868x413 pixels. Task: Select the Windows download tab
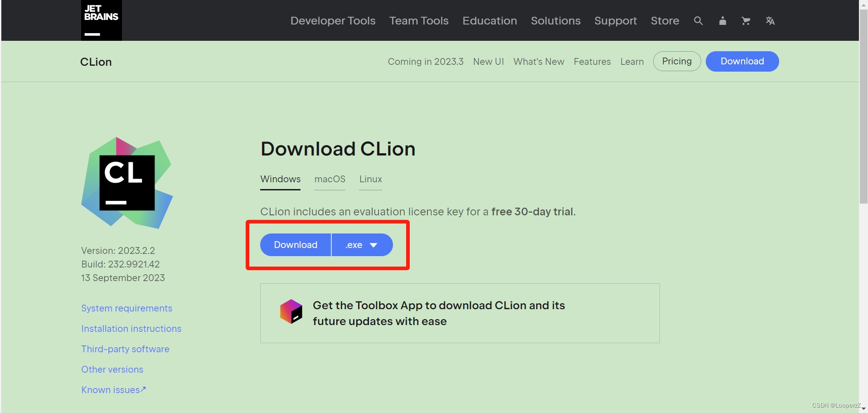click(x=280, y=179)
